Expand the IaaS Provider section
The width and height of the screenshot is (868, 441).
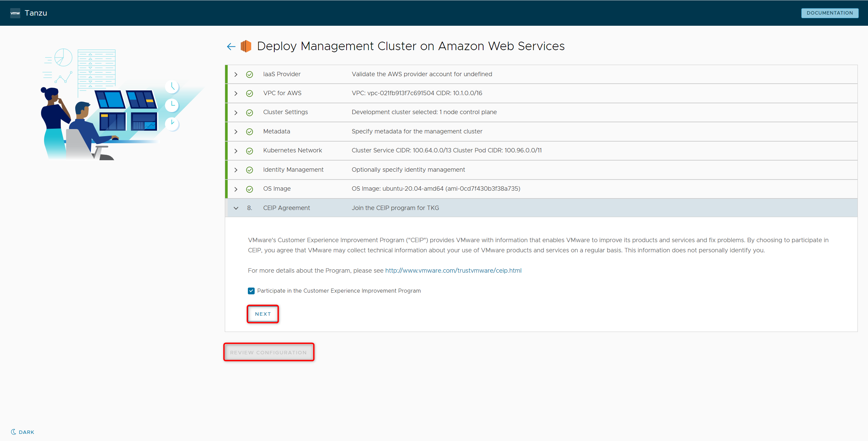pyautogui.click(x=236, y=74)
